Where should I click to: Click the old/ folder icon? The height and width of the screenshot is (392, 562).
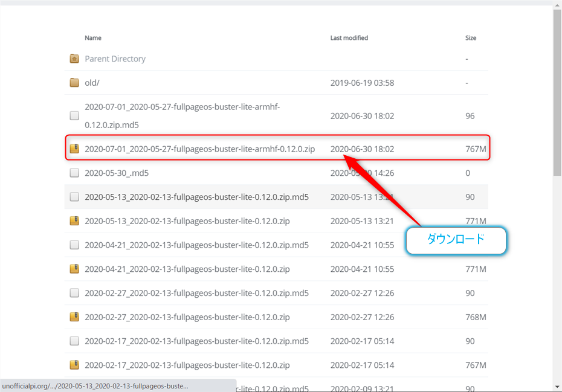74,83
